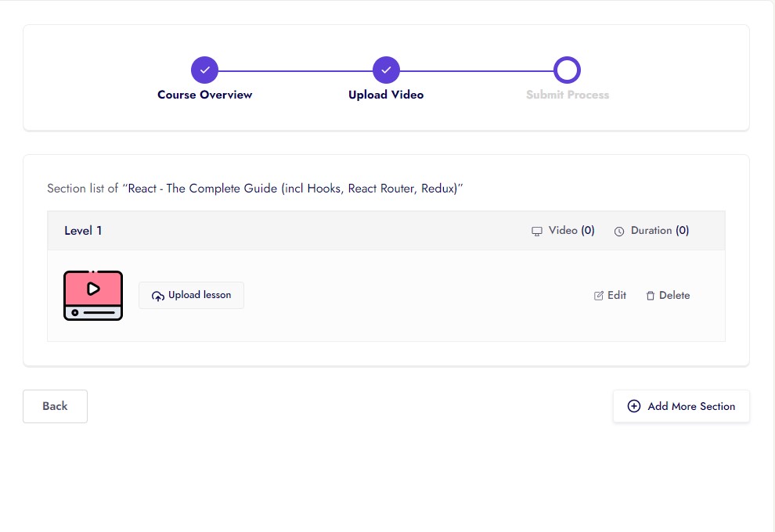Click the Add More Section button text
The width and height of the screenshot is (775, 532).
click(x=691, y=406)
